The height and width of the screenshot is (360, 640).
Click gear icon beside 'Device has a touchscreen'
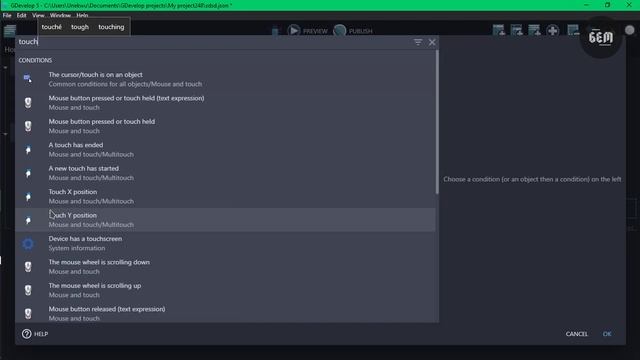pyautogui.click(x=28, y=244)
